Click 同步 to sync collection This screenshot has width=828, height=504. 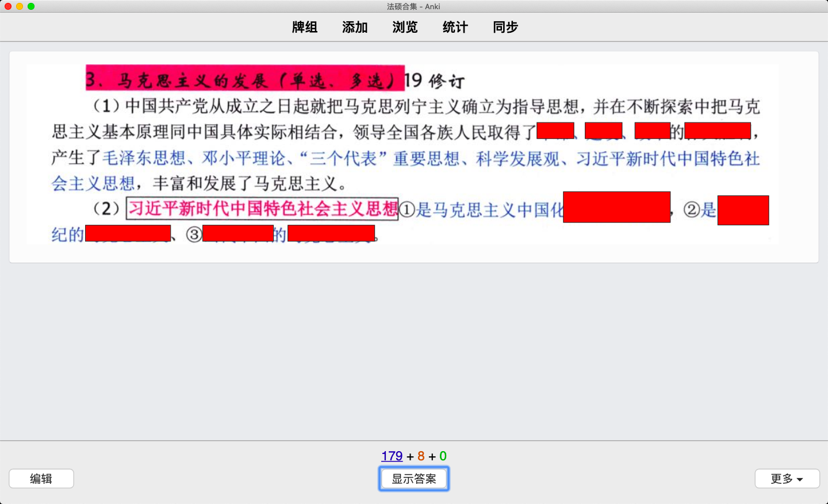[505, 27]
